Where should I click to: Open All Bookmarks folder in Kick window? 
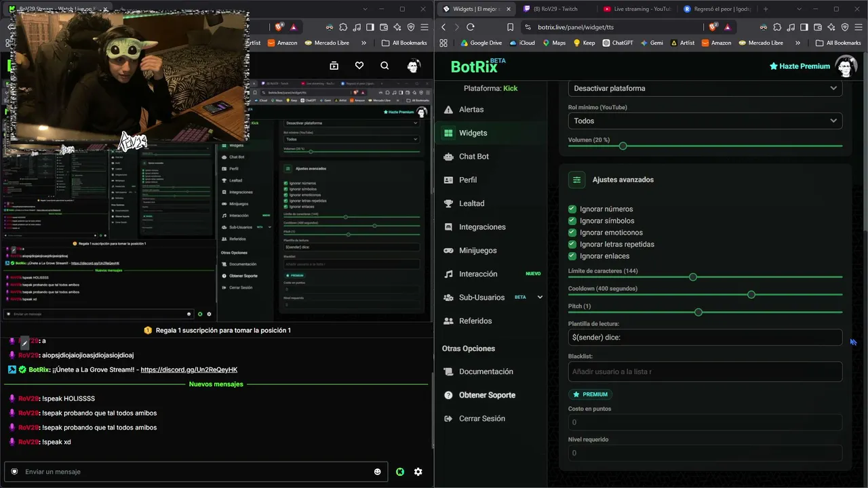click(404, 43)
